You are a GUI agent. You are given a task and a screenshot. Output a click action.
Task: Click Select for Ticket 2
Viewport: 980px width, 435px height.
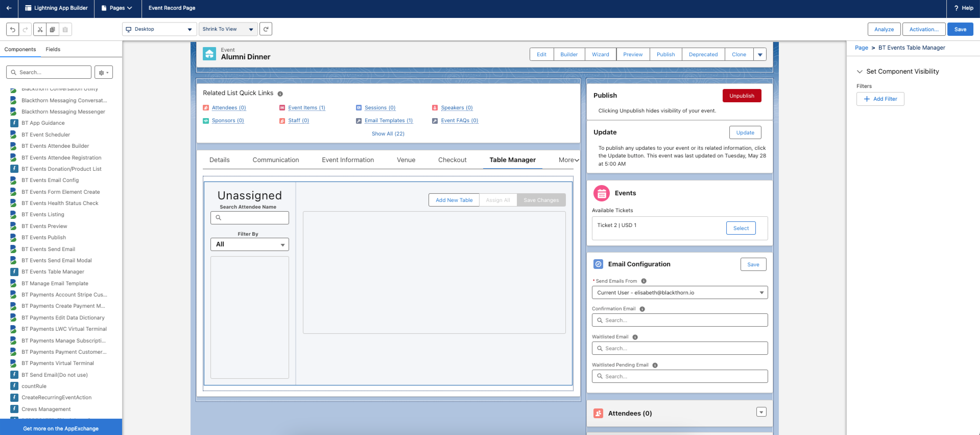tap(740, 228)
